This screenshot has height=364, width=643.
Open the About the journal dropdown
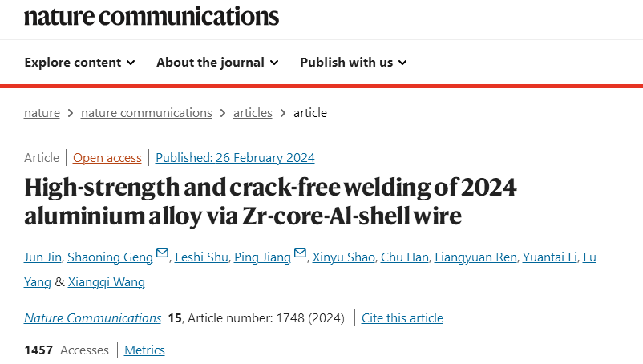click(217, 63)
